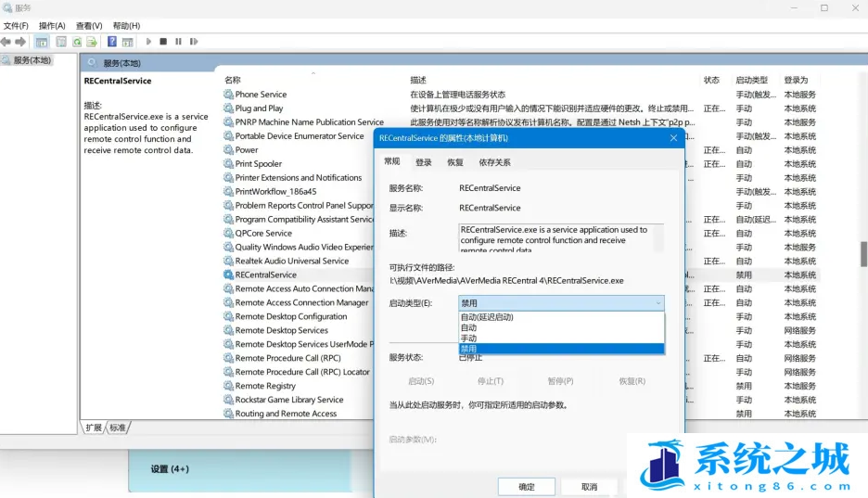Click the Back arrow in the toolbar
868x498 pixels.
6,42
